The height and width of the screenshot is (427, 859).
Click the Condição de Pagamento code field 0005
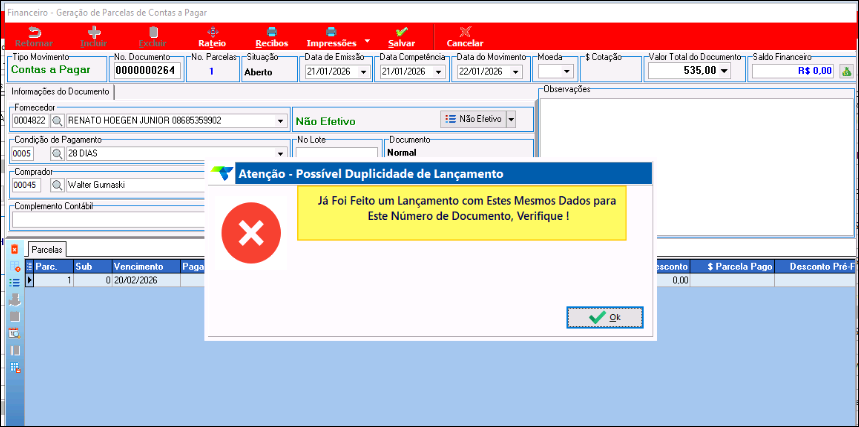tap(23, 153)
